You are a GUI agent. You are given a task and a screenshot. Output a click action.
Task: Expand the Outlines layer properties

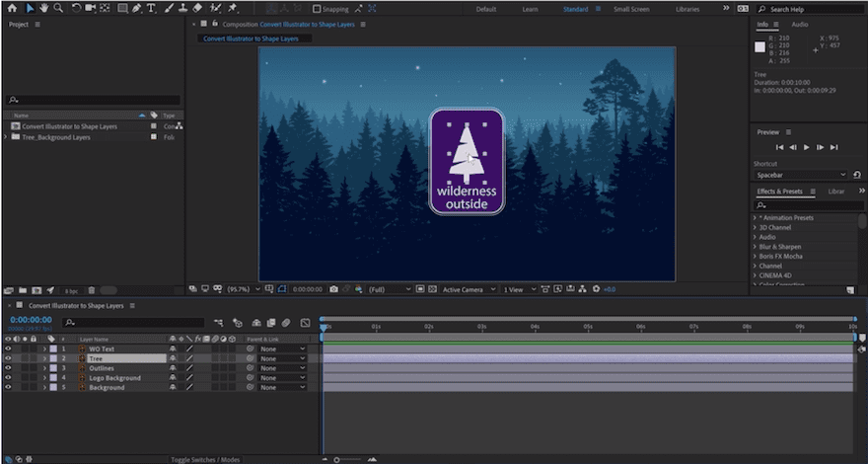pos(43,368)
